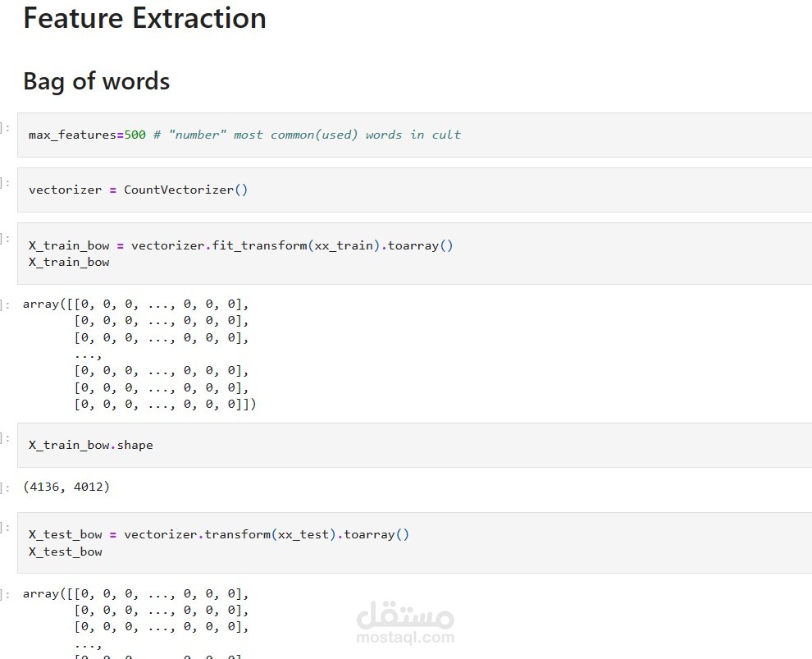Click the prompt marker beside the shape output
The image size is (812, 659).
[x=6, y=487]
